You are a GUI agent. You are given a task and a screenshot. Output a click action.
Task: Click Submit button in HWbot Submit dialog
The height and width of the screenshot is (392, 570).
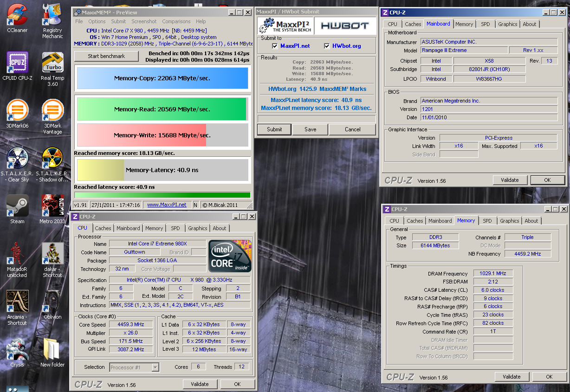(x=274, y=129)
